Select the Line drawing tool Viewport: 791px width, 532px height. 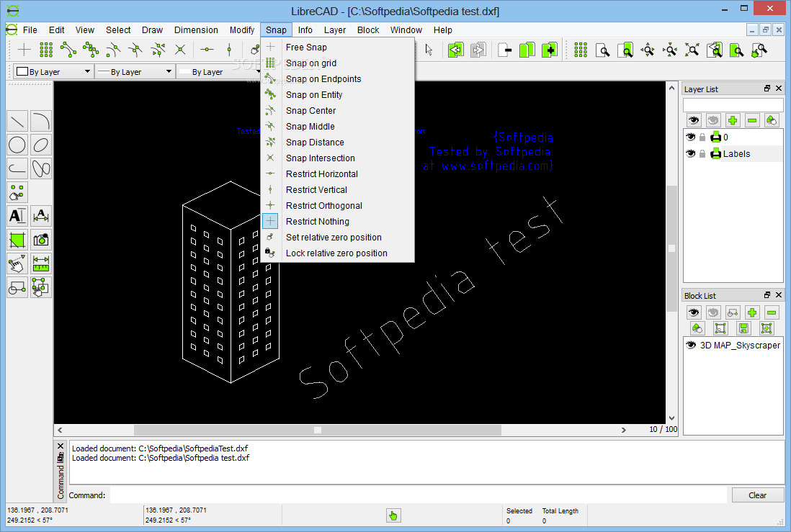coord(17,122)
